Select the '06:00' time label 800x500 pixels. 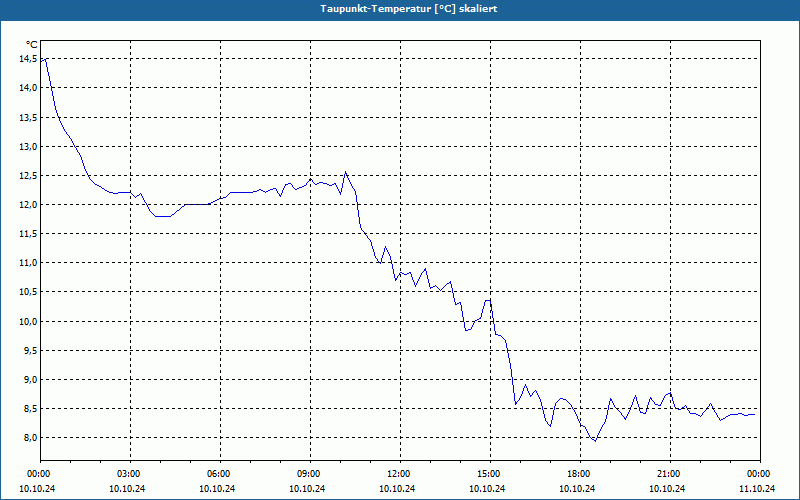pyautogui.click(x=221, y=474)
